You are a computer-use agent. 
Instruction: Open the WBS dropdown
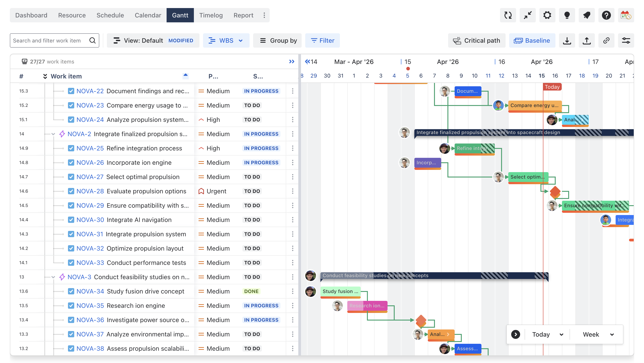[x=226, y=40]
